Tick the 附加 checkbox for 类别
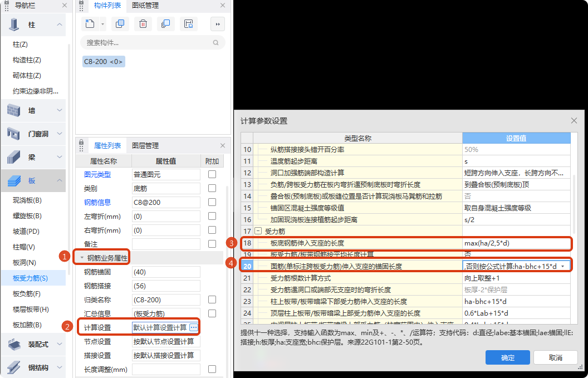This screenshot has width=588, height=378. 212,188
